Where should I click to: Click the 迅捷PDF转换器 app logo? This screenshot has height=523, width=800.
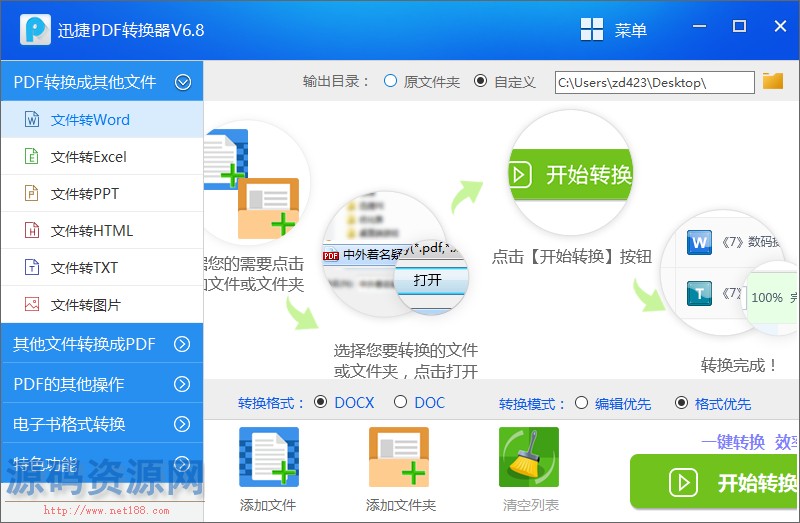(35, 29)
